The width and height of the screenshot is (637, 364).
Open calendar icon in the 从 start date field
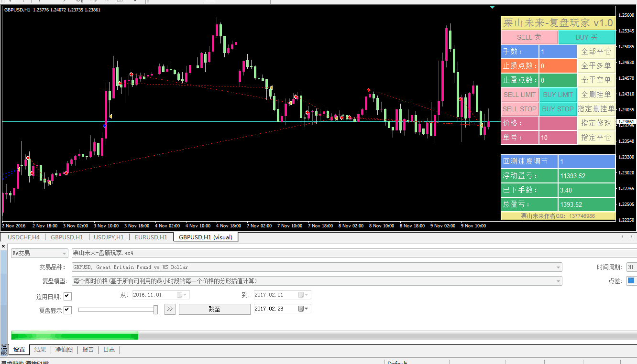[x=180, y=295]
